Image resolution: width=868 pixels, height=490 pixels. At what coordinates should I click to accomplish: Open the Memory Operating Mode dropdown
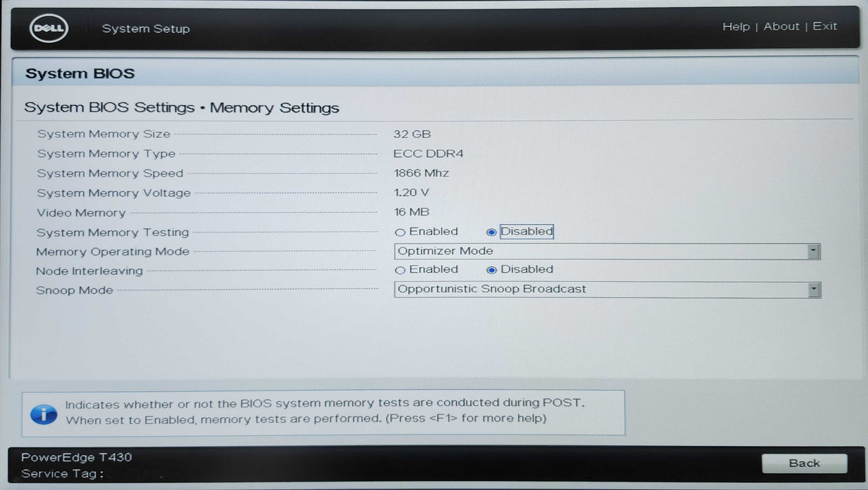(x=607, y=251)
